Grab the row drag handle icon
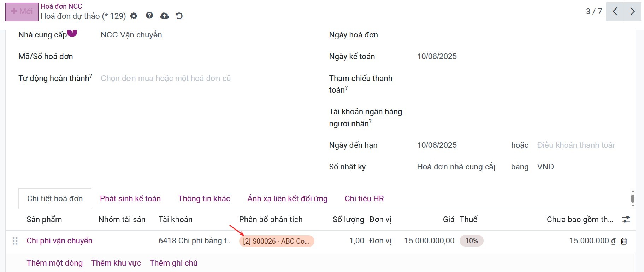This screenshot has width=644, height=272. 15,241
